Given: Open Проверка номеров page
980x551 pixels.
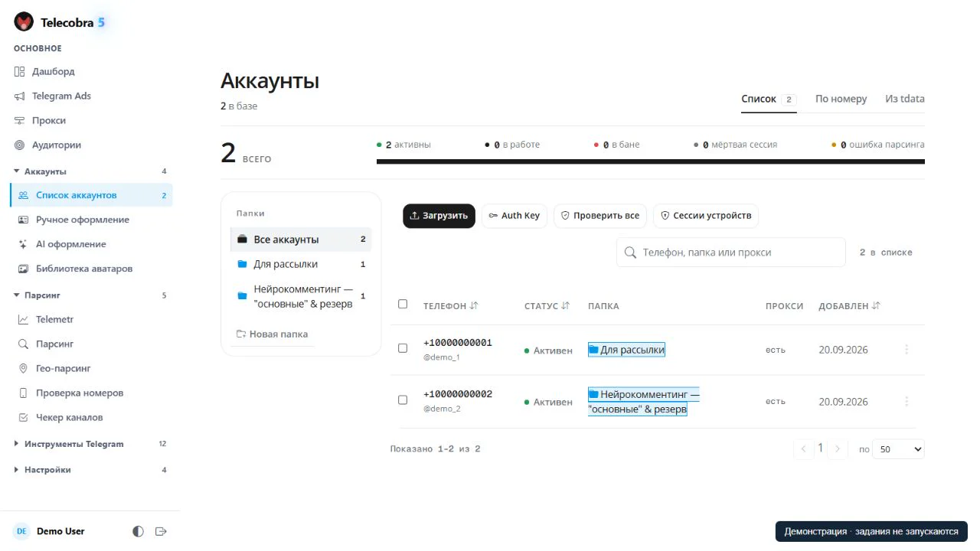Looking at the screenshot, I should (90, 393).
